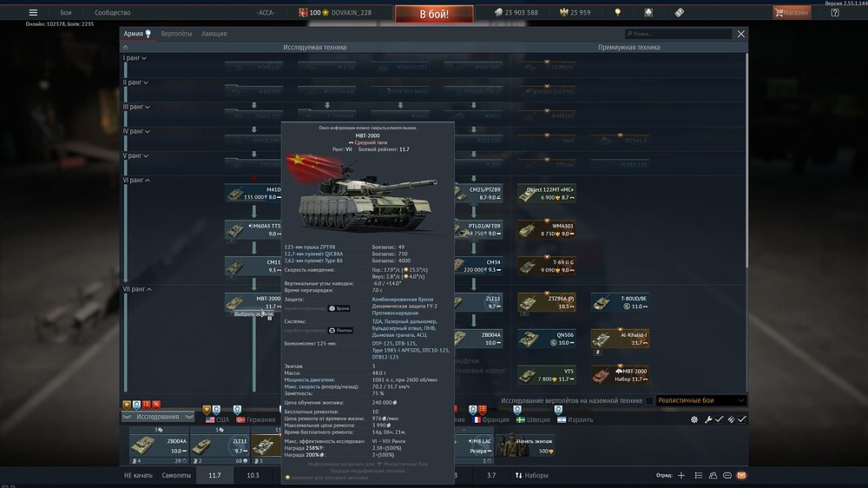Select the VT5 premium tank
This screenshot has height=488, width=868.
[x=547, y=376]
